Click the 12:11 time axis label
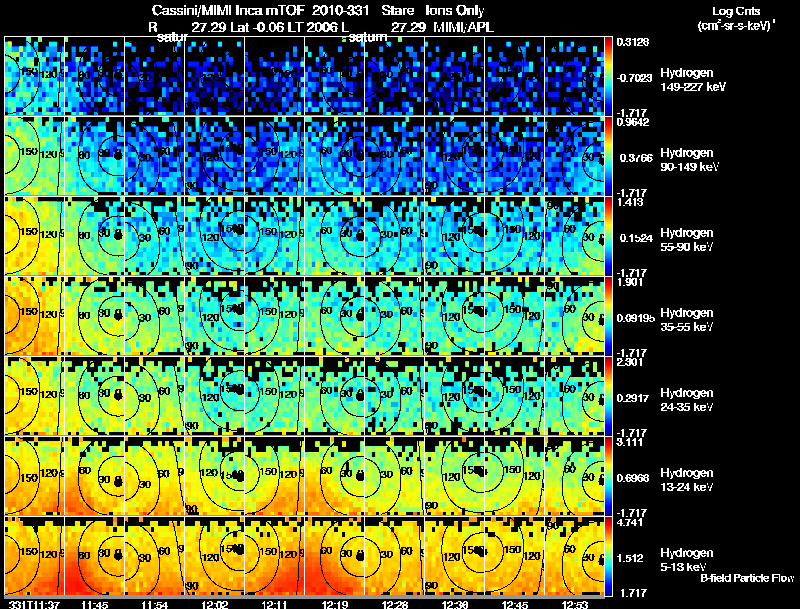Image resolution: width=800 pixels, height=609 pixels. 274,604
